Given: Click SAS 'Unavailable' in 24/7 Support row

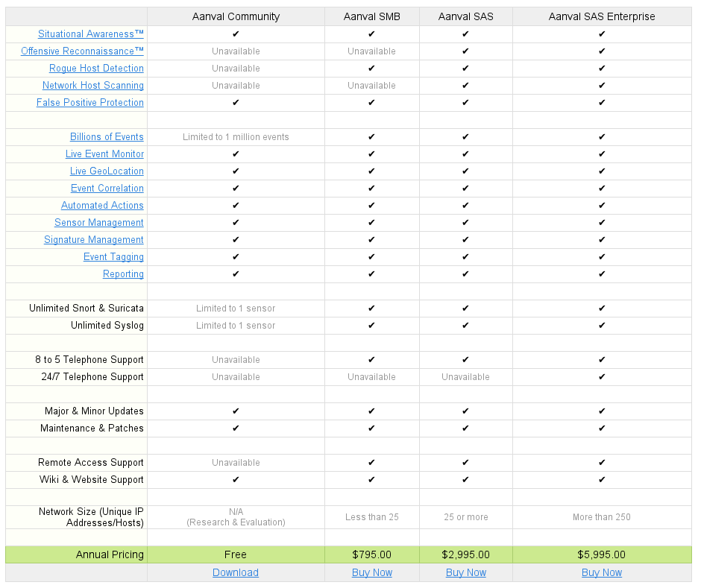Looking at the screenshot, I should coord(466,376).
